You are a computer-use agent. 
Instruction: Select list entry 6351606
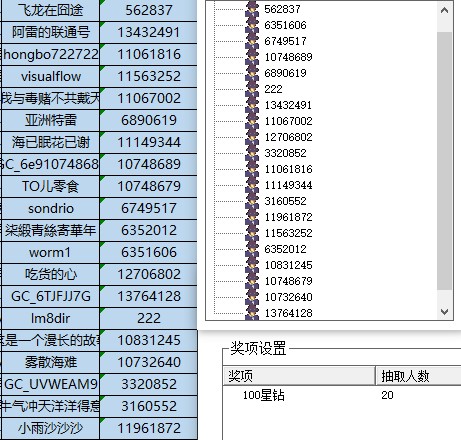click(x=285, y=25)
